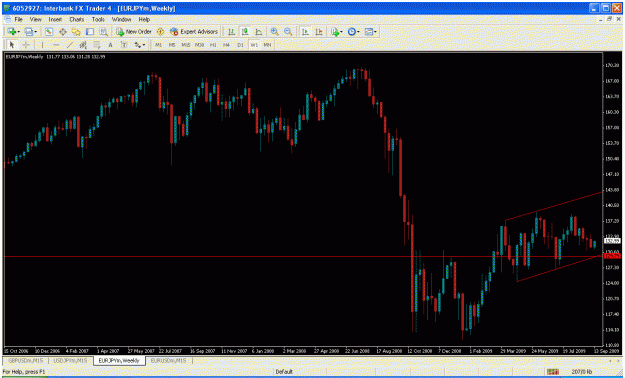The width and height of the screenshot is (625, 378).
Task: Switch chart to D1 timeframe
Action: coord(240,45)
